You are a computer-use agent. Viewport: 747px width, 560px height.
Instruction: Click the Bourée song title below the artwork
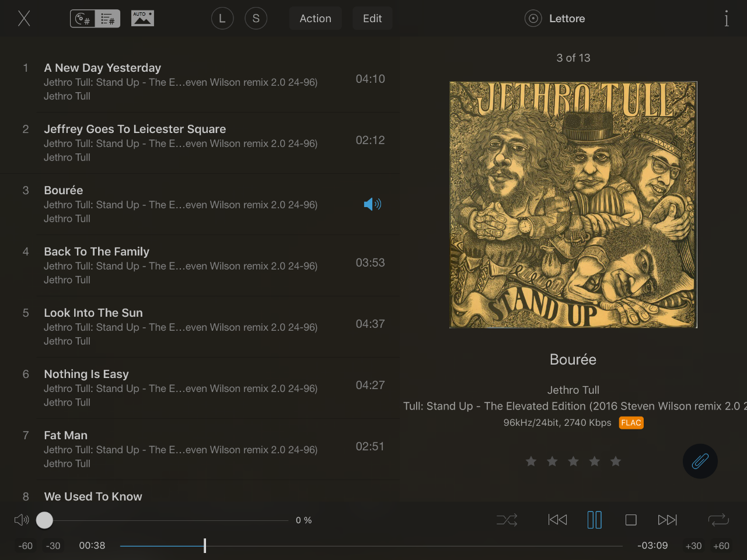click(573, 359)
